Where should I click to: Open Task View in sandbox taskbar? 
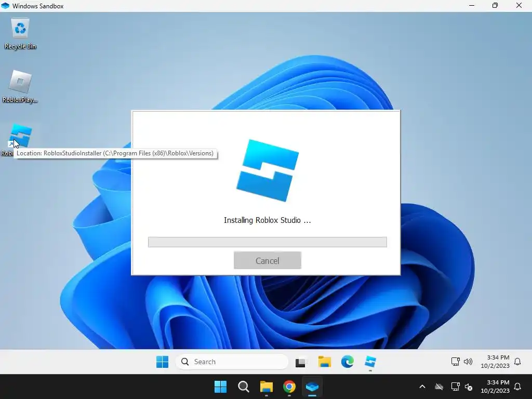click(x=301, y=362)
